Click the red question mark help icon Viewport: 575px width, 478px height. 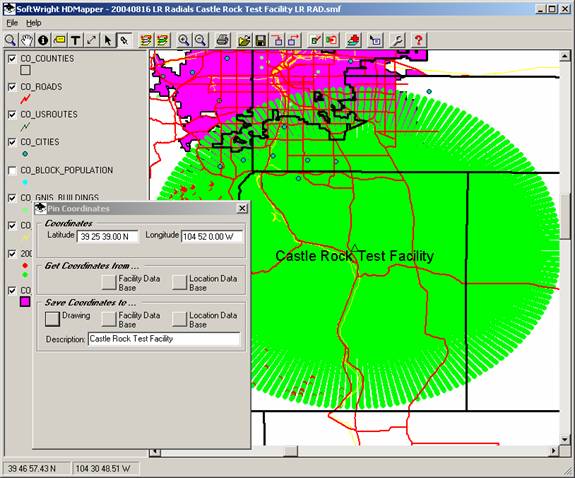418,40
